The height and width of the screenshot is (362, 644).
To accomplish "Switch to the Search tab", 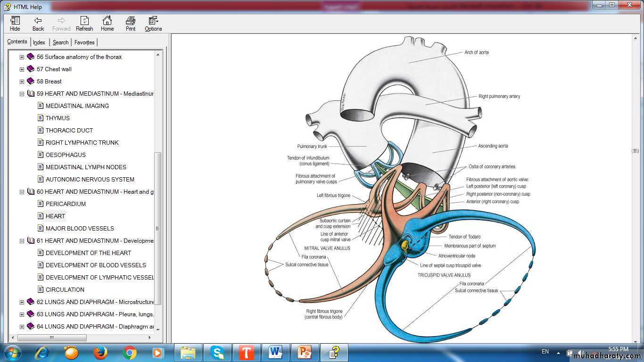I will [60, 42].
